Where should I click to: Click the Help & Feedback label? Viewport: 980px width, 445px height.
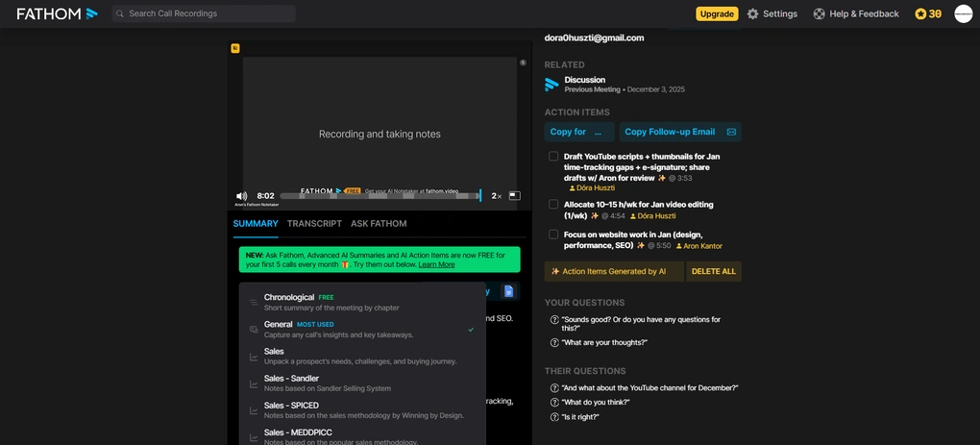pyautogui.click(x=864, y=13)
